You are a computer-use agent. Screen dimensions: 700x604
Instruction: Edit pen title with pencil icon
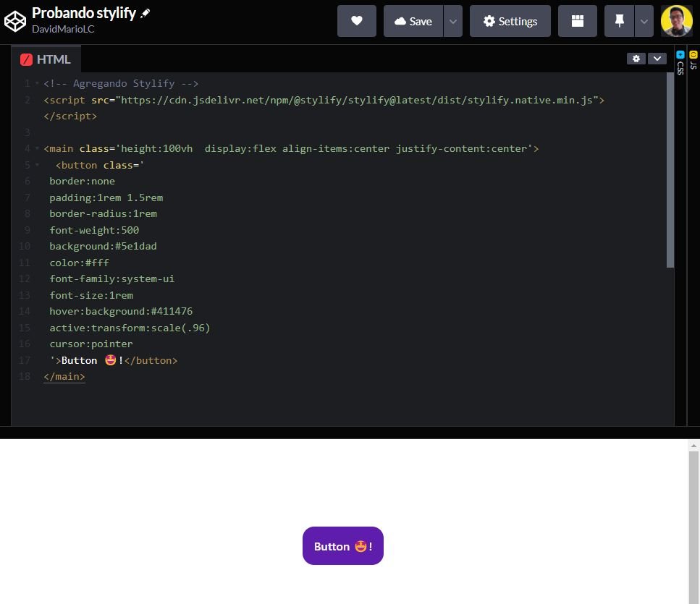click(x=145, y=14)
